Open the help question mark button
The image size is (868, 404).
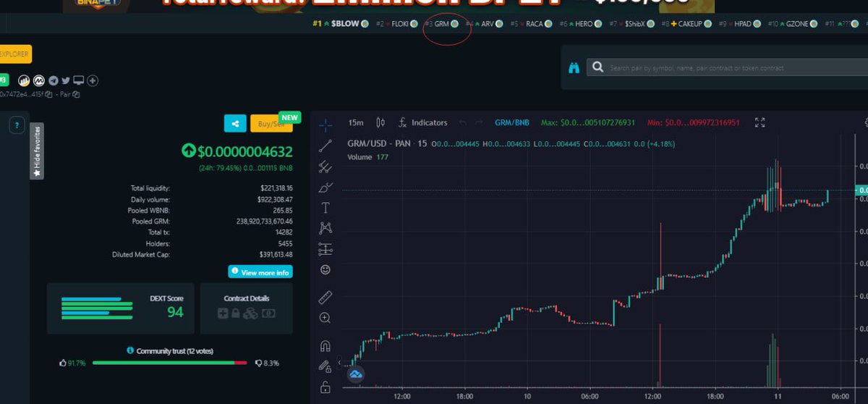pos(17,125)
